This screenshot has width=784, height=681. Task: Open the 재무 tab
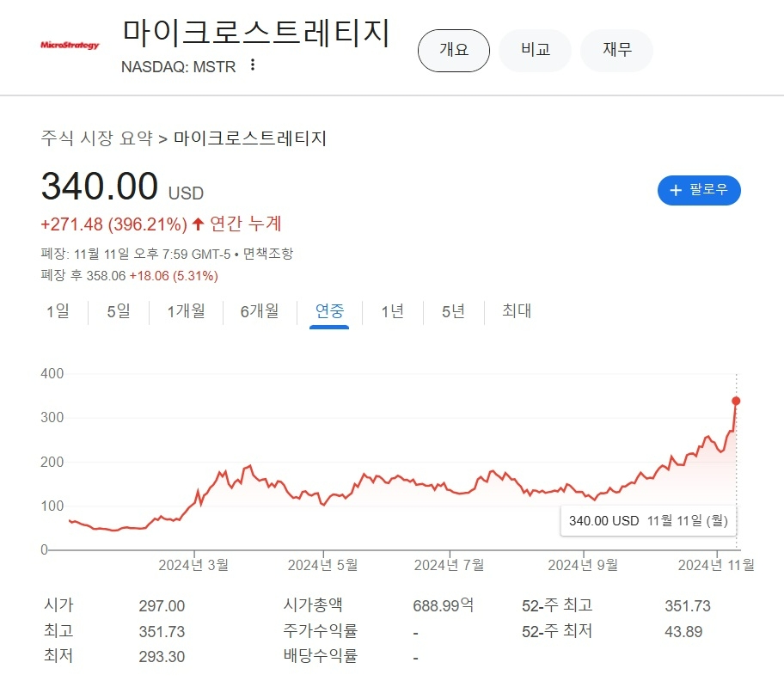(x=616, y=51)
